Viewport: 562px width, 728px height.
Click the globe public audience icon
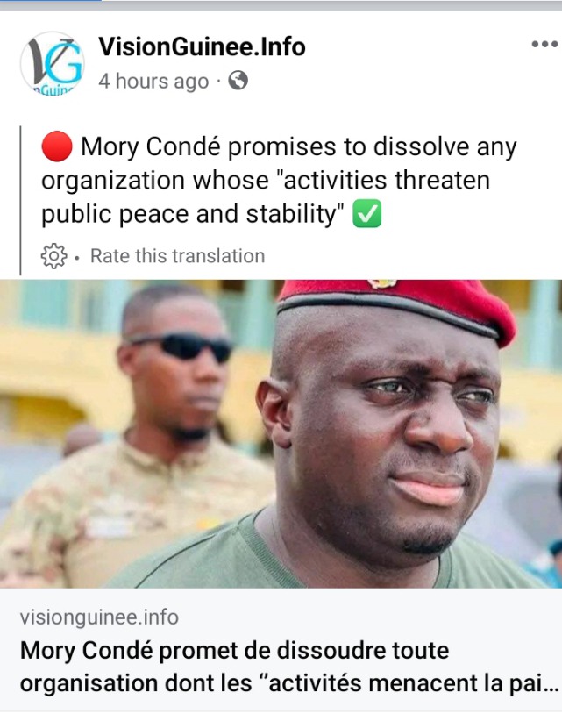pyautogui.click(x=238, y=81)
